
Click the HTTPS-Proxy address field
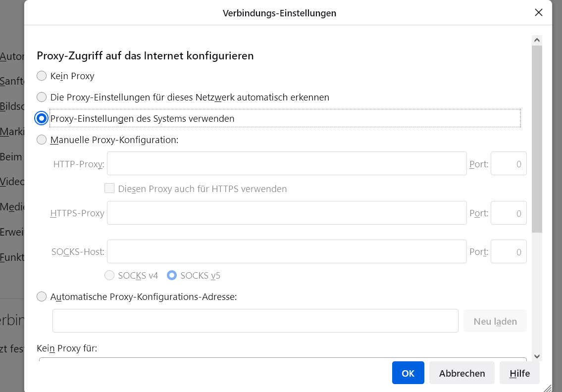pos(287,213)
